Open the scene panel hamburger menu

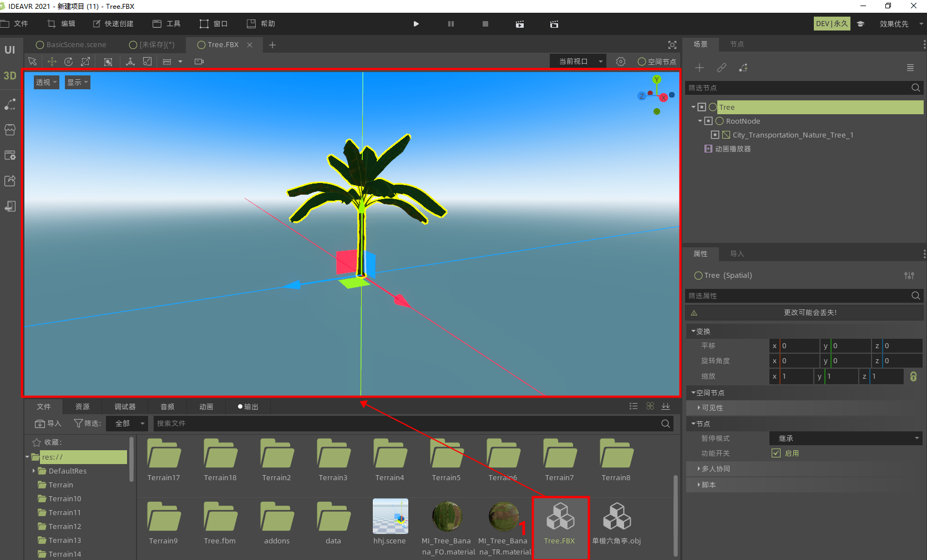coord(910,68)
